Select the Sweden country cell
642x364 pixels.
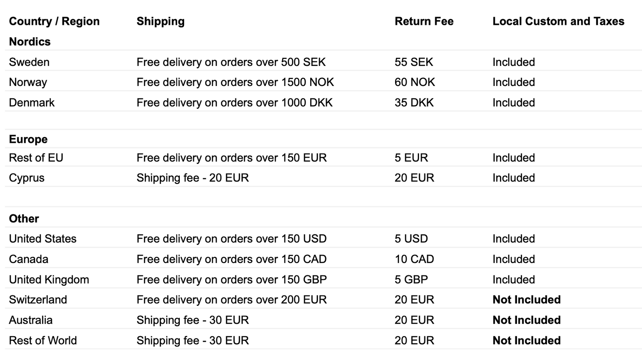tap(29, 62)
